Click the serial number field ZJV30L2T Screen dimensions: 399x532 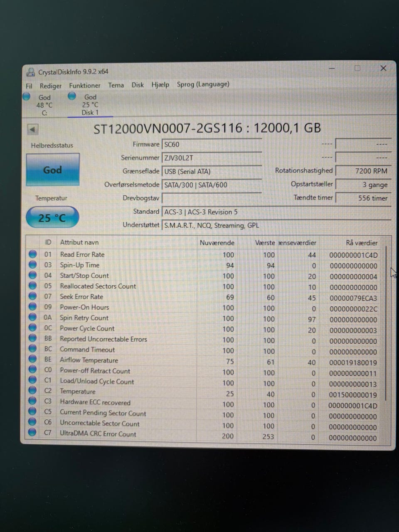(x=212, y=158)
